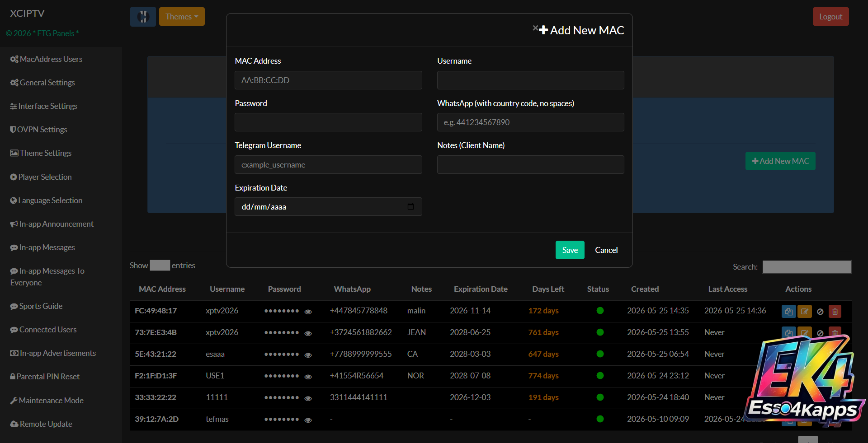The height and width of the screenshot is (443, 868).
Task: Sort by Days Left column header
Action: coord(548,289)
